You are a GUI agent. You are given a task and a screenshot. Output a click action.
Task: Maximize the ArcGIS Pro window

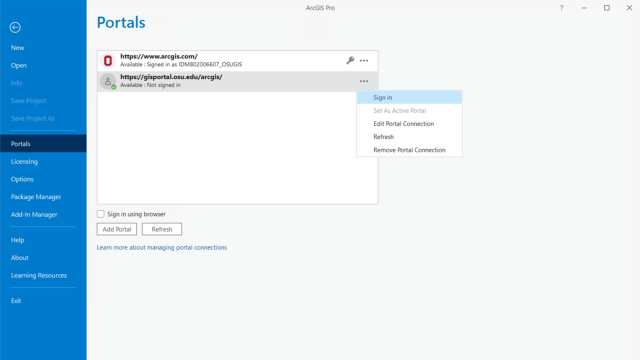(607, 8)
